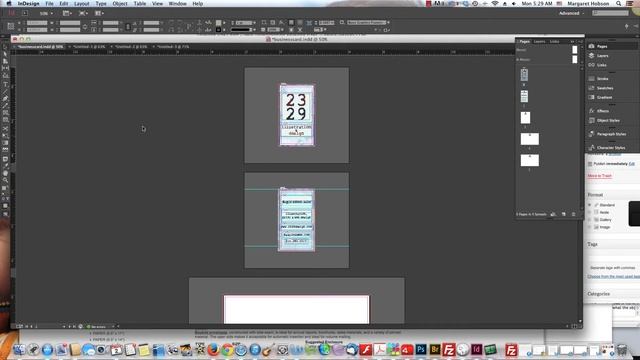Viewport: 640px width, 360px height.
Task: Open the Window menu
Action: point(178,4)
